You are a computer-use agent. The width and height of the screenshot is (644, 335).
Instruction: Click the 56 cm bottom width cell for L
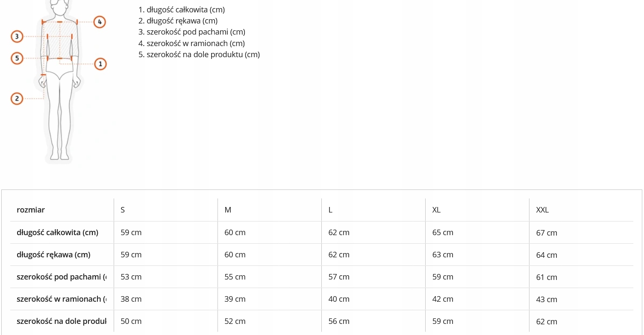point(339,321)
